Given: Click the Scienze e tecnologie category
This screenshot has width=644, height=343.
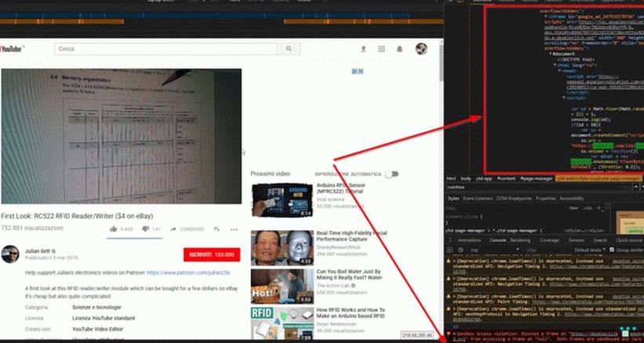Looking at the screenshot, I should (x=96, y=307).
